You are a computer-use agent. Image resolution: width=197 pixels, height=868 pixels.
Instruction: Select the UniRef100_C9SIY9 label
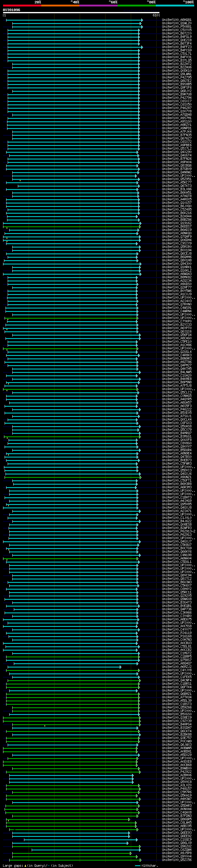pos(176,243)
